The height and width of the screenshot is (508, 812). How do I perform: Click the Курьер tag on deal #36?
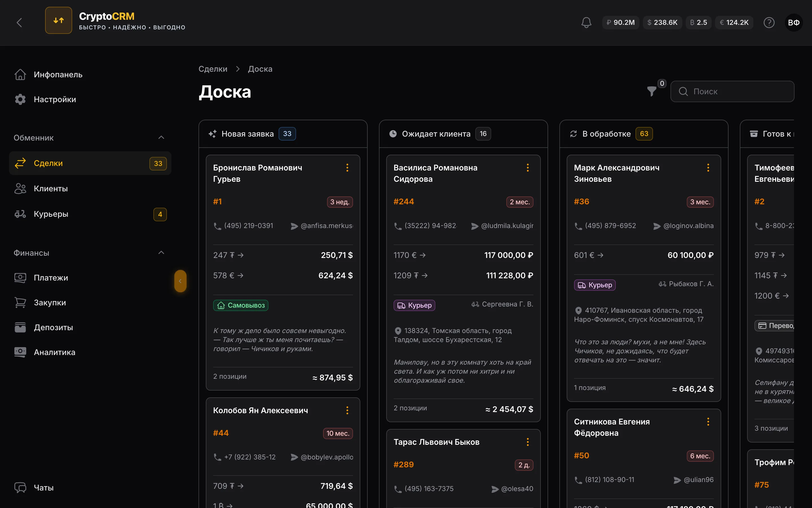pyautogui.click(x=595, y=285)
